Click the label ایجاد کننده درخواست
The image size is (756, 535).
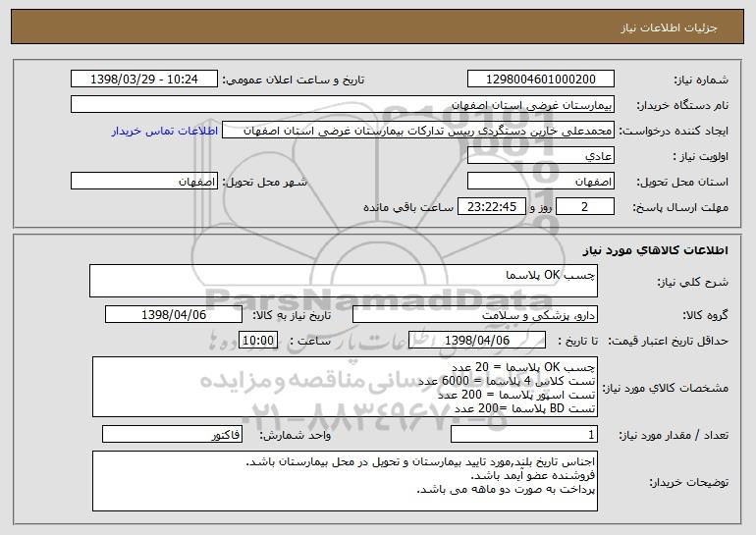[x=674, y=132]
